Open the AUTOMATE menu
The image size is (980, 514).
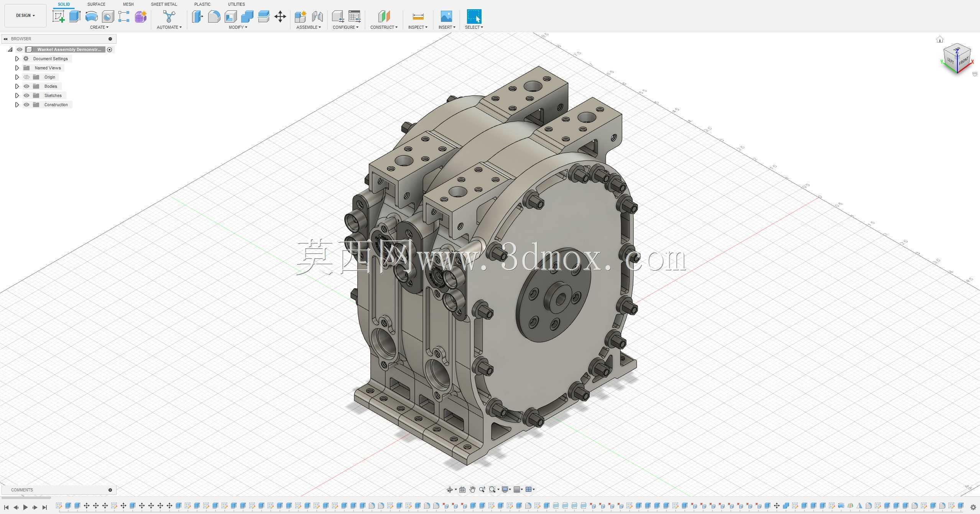[169, 27]
